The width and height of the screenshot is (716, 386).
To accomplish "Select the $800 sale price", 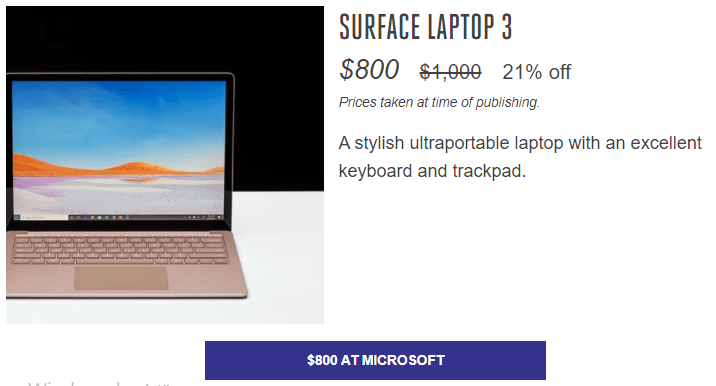I will click(x=369, y=70).
